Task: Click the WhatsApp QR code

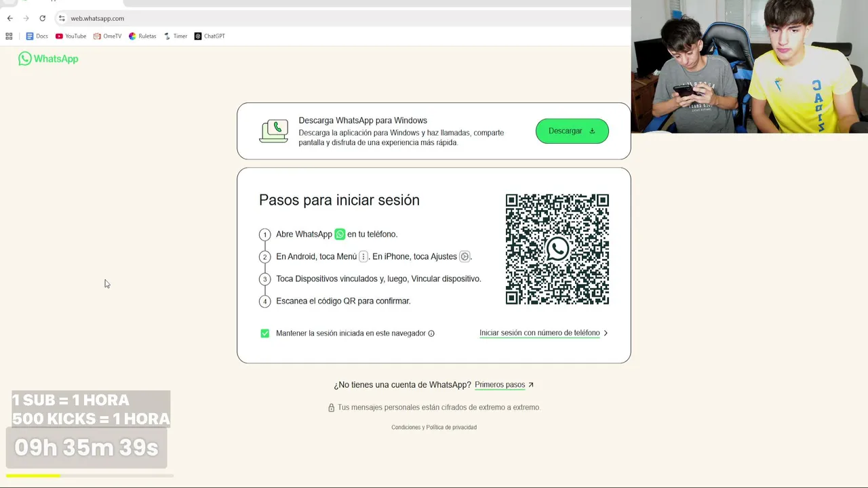Action: [x=557, y=249]
